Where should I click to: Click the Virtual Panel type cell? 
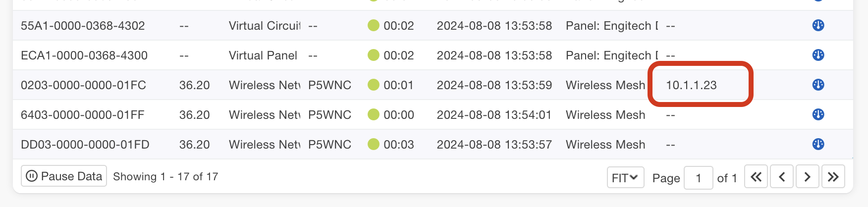[x=263, y=55]
